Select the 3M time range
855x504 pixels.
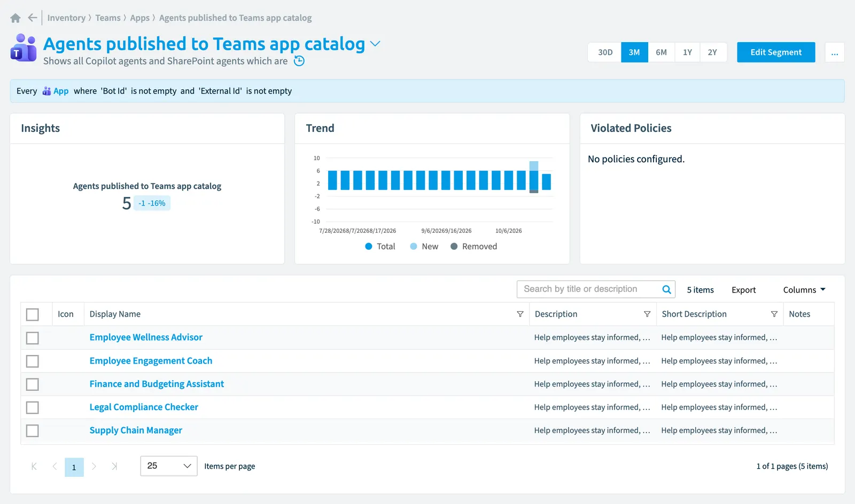634,52
